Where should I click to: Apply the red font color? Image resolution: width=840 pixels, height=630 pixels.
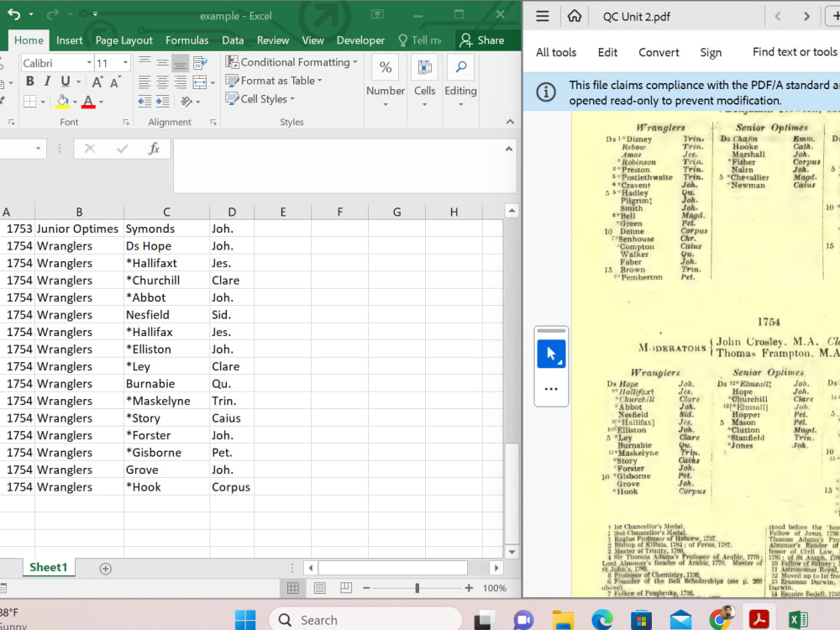click(x=88, y=102)
